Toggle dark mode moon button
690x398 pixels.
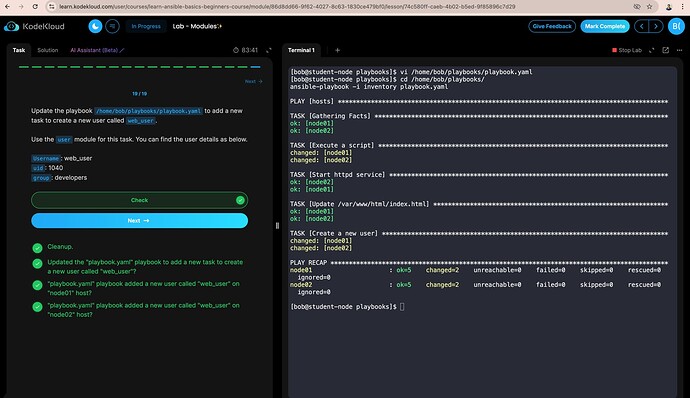click(x=95, y=26)
